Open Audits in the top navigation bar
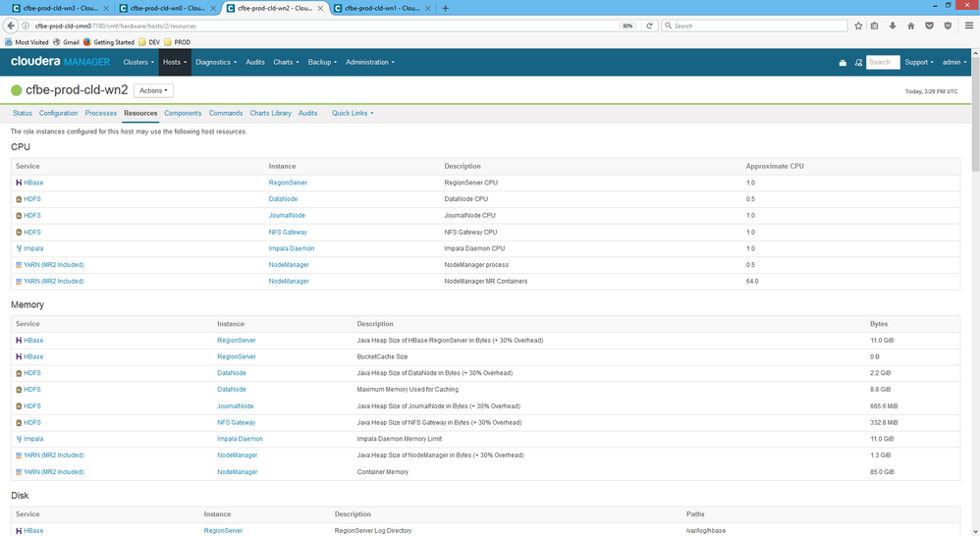Viewport: 980px width, 536px height. (x=255, y=63)
